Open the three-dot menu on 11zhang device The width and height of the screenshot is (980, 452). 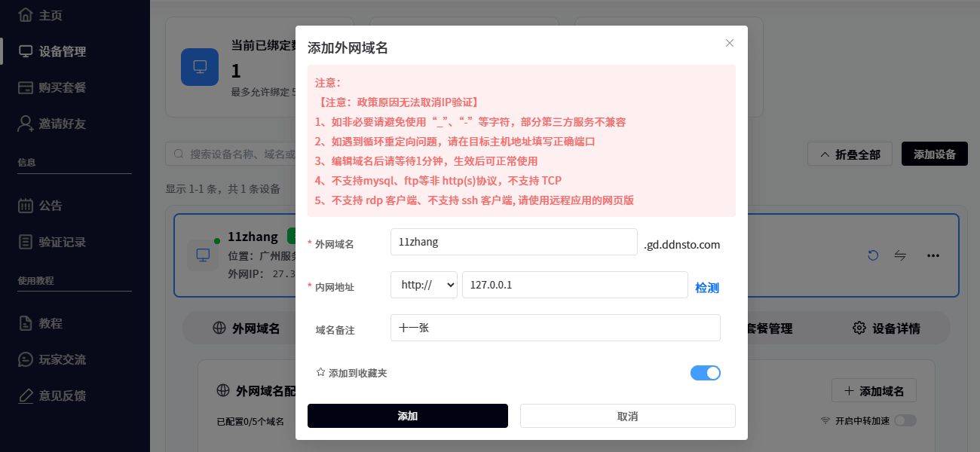(933, 255)
